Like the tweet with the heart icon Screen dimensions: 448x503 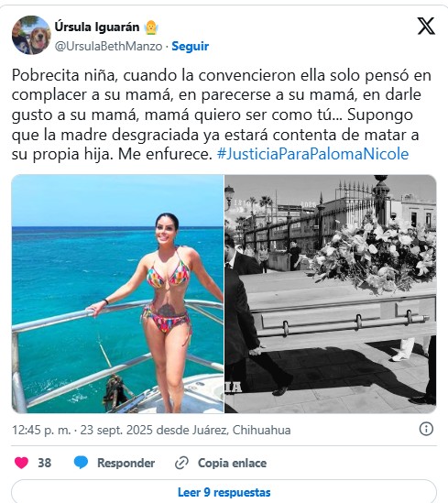21,463
